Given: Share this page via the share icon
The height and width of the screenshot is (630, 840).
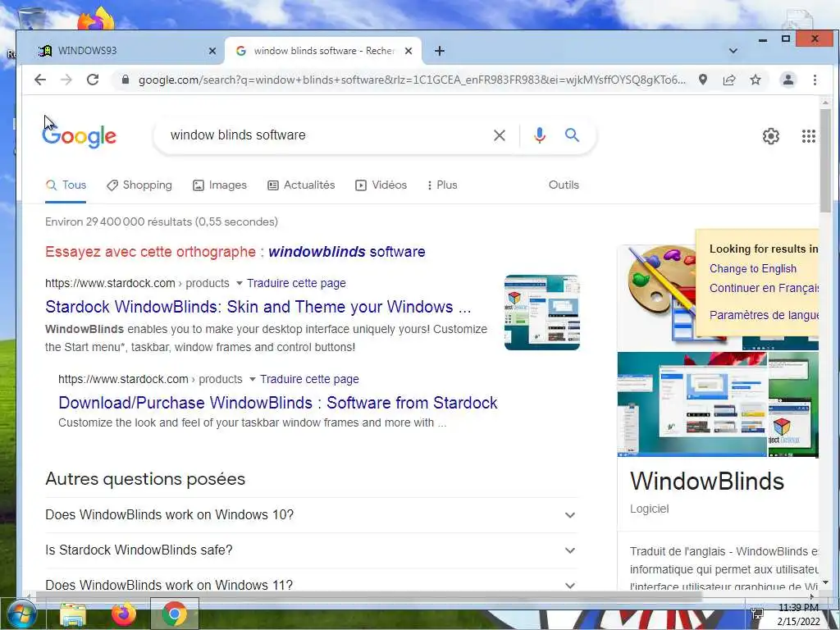Looking at the screenshot, I should (729, 80).
